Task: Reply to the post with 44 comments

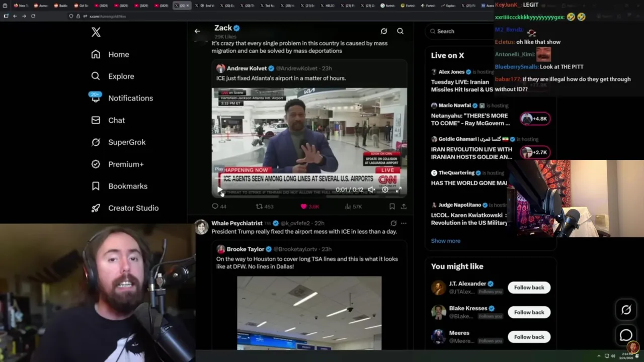Action: 219,206
